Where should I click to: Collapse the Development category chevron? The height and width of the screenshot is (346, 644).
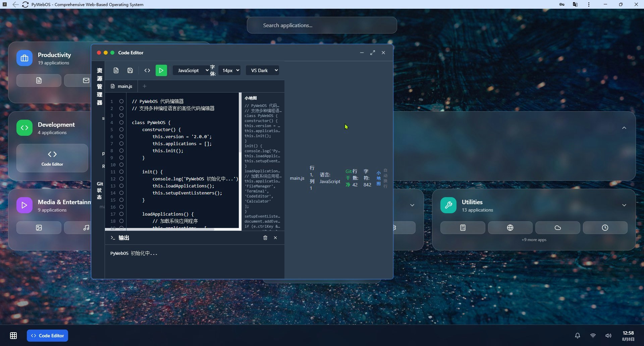click(624, 128)
